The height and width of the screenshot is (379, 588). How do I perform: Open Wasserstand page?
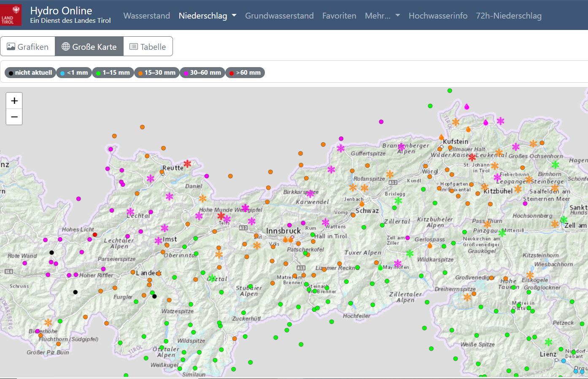(x=147, y=16)
